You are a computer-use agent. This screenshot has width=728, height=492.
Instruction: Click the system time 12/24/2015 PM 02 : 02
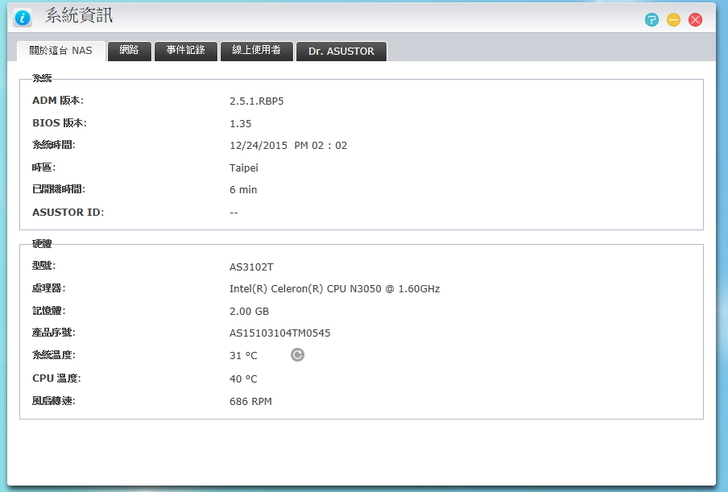coord(288,146)
